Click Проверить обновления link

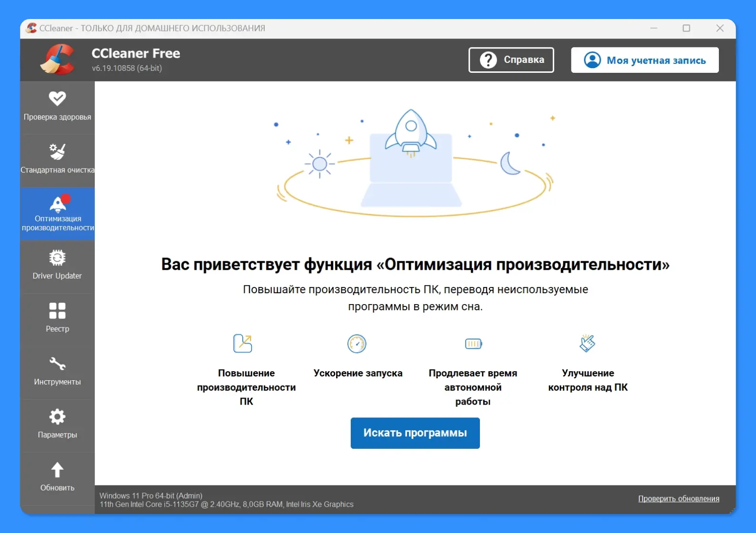(679, 499)
